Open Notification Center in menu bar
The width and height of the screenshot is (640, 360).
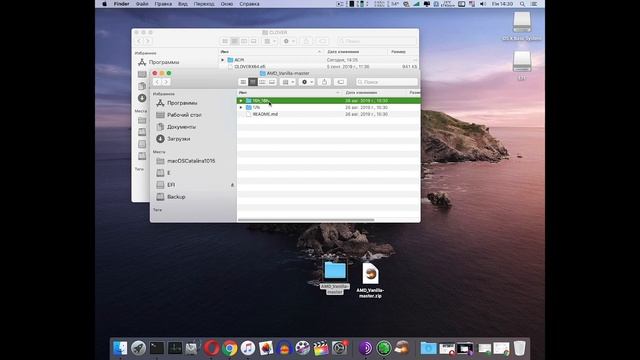[x=534, y=4]
